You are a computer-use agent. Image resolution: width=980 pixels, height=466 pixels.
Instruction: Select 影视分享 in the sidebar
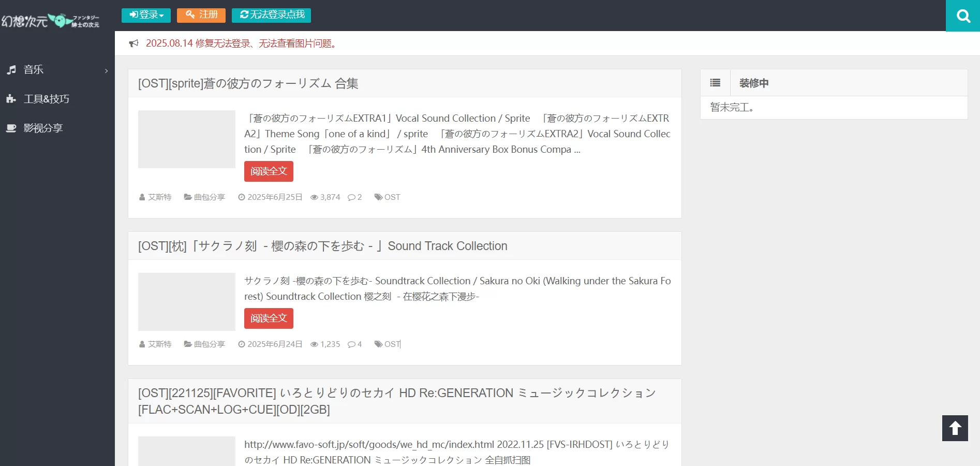pyautogui.click(x=43, y=128)
